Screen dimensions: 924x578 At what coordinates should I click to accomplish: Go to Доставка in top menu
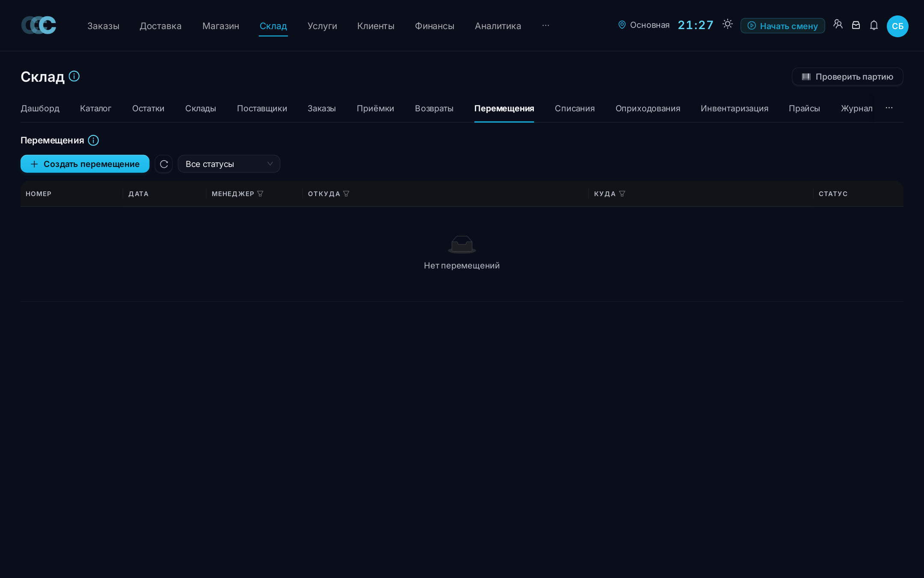coord(160,26)
